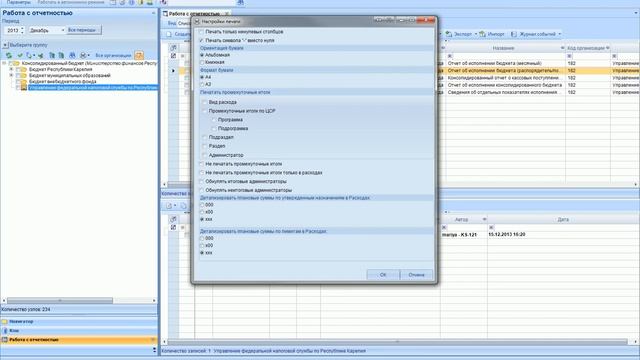Click the binoculars search icon in the left panel toolbar

coord(72,55)
